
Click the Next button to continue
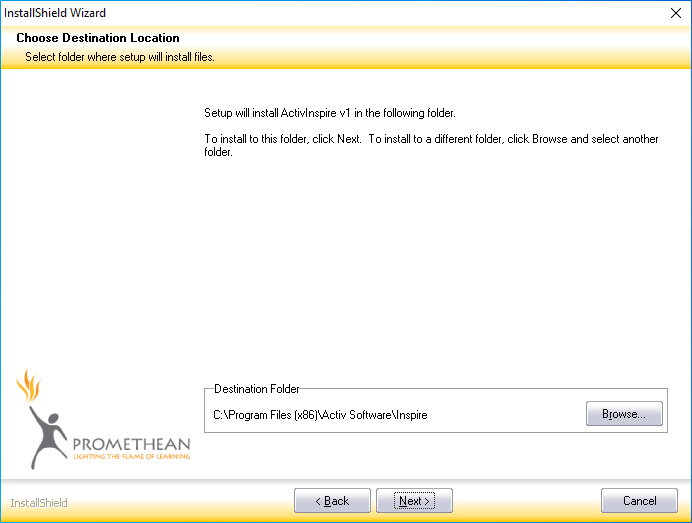click(414, 501)
